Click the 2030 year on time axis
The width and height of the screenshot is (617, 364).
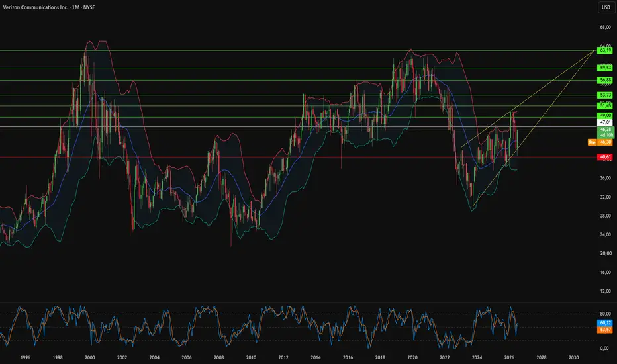(x=574, y=357)
